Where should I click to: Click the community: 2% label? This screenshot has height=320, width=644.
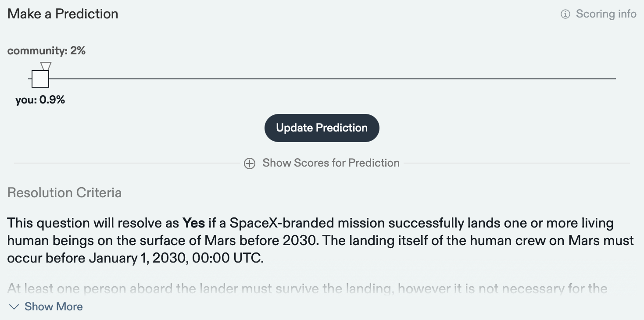click(47, 51)
